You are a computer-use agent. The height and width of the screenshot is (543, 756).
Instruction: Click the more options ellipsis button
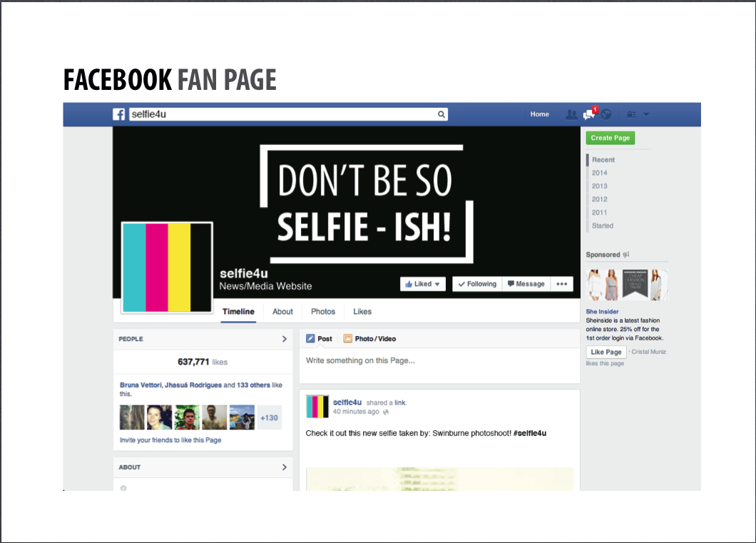tap(562, 284)
